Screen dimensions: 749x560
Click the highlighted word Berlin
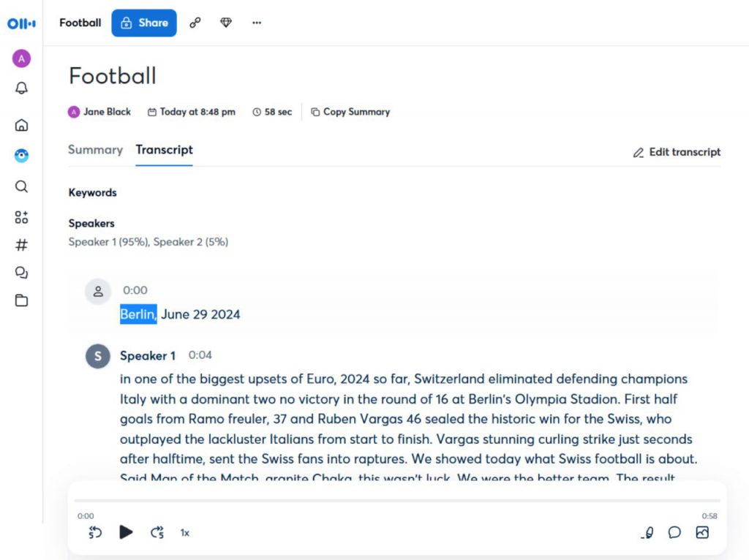(x=138, y=314)
